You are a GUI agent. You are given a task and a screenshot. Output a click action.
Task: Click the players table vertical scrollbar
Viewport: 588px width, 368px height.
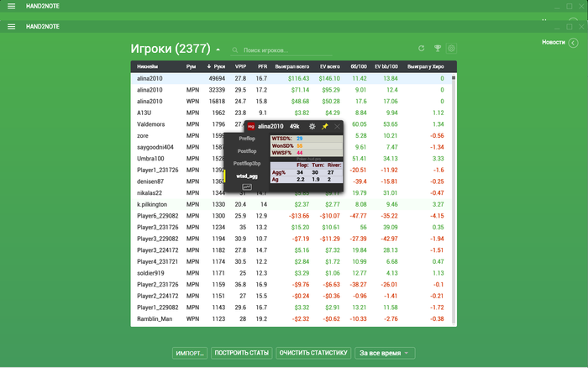(x=454, y=199)
